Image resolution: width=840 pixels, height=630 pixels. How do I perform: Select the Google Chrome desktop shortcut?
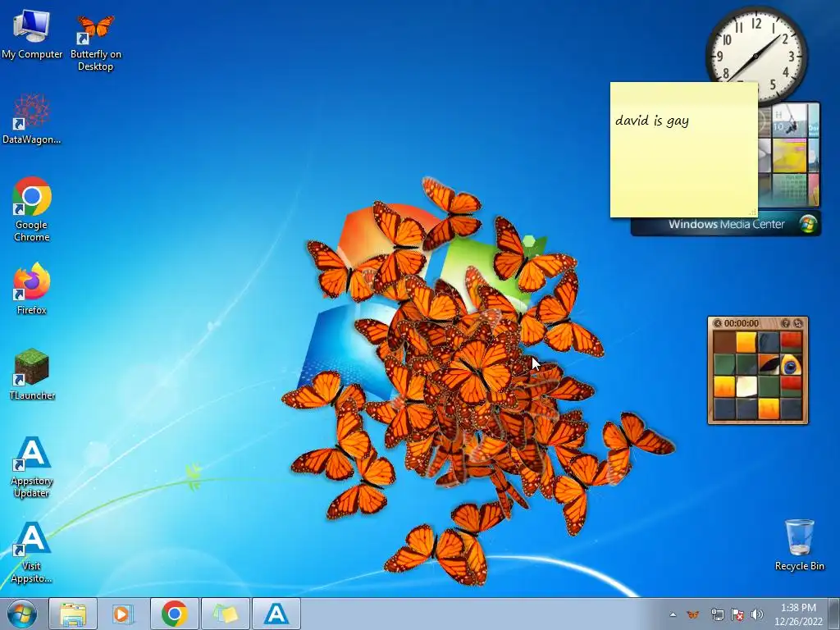tap(32, 209)
